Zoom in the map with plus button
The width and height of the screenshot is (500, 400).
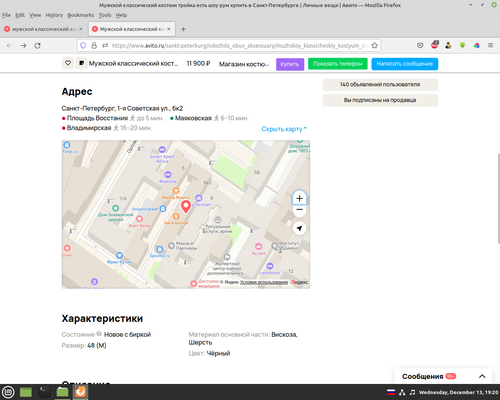299,198
